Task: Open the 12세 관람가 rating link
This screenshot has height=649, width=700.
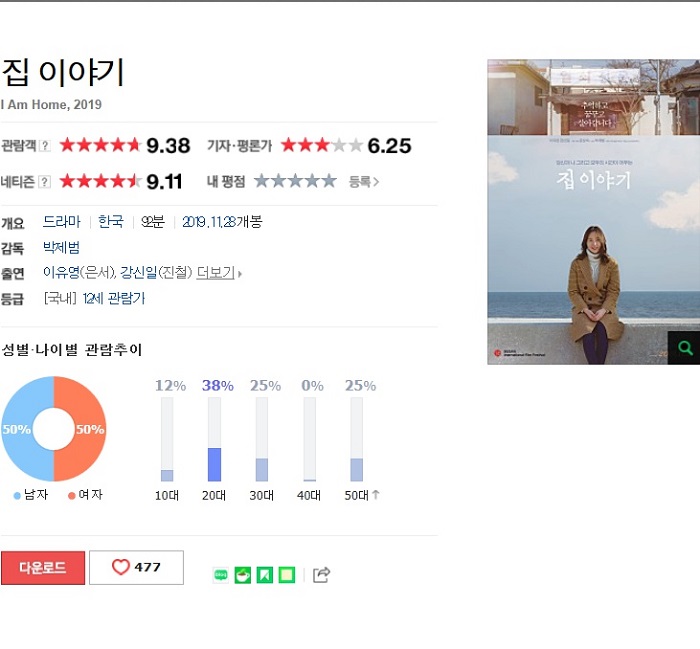Action: 114,298
